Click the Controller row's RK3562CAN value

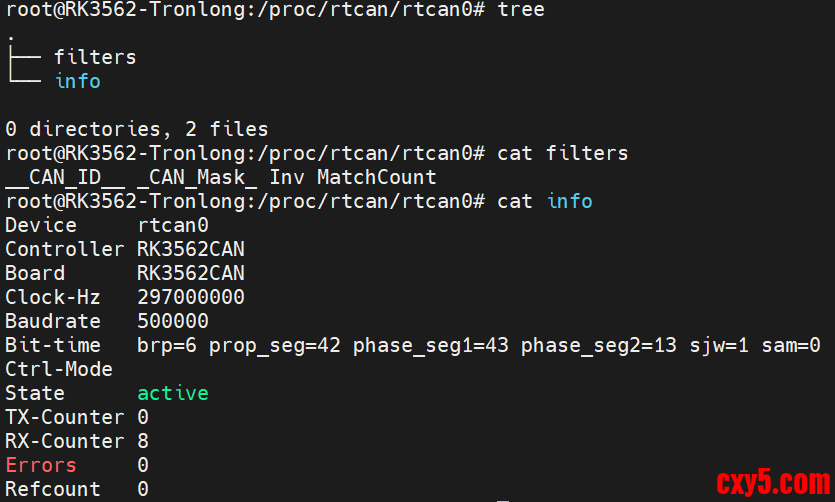(x=191, y=249)
